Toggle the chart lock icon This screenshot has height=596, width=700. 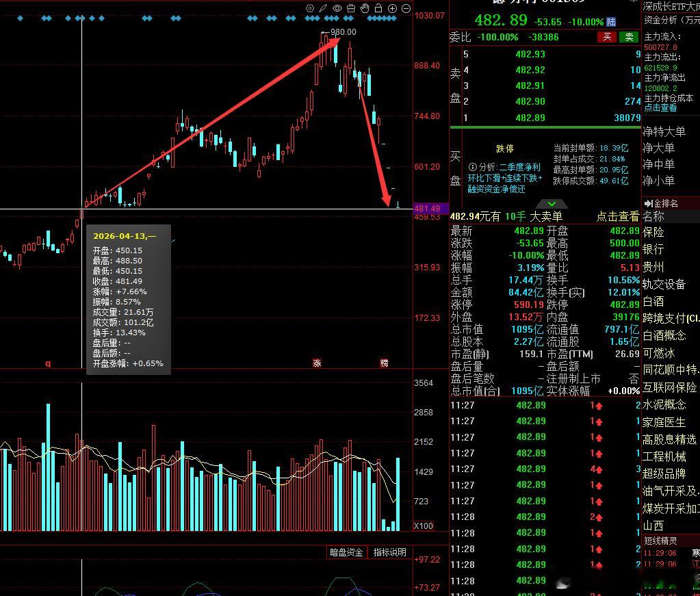(378, 8)
